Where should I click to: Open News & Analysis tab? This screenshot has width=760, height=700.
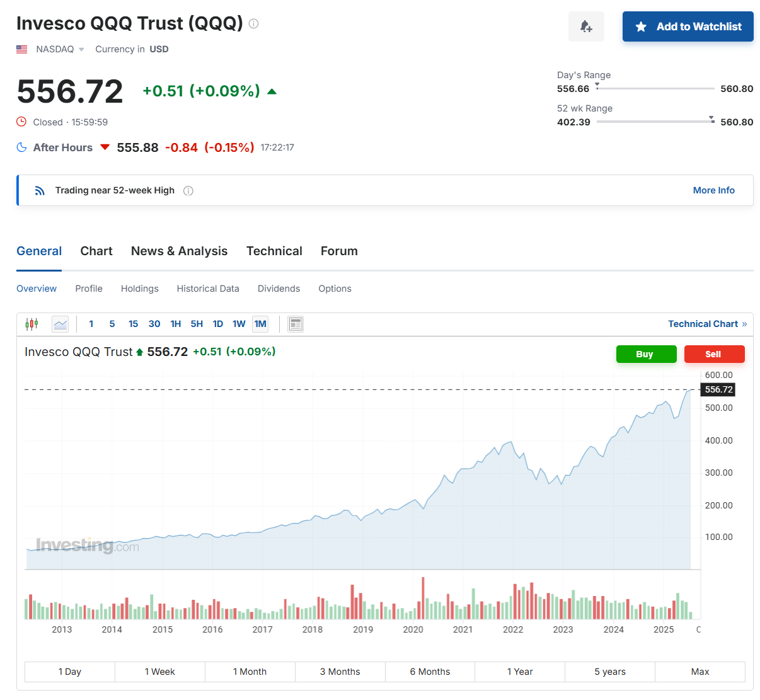(x=179, y=251)
